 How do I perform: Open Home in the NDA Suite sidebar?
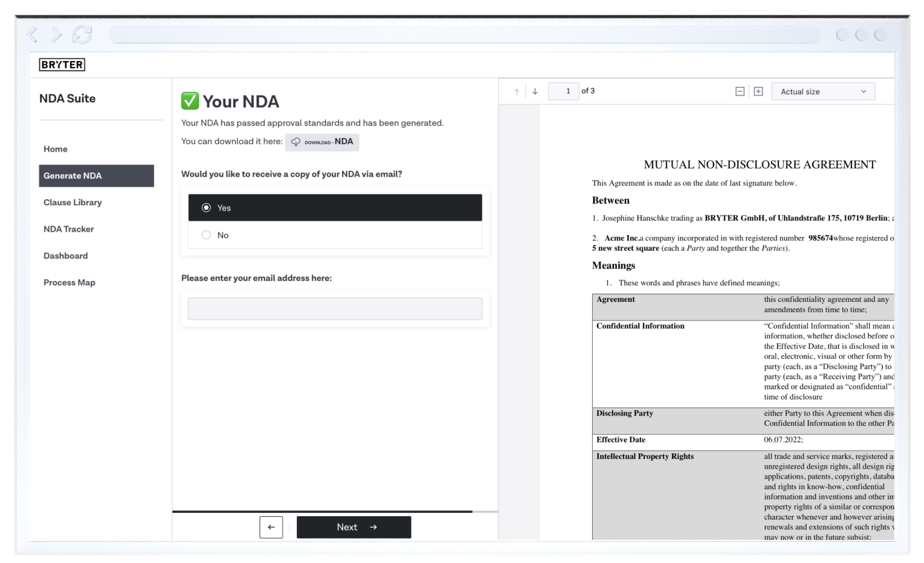point(56,149)
